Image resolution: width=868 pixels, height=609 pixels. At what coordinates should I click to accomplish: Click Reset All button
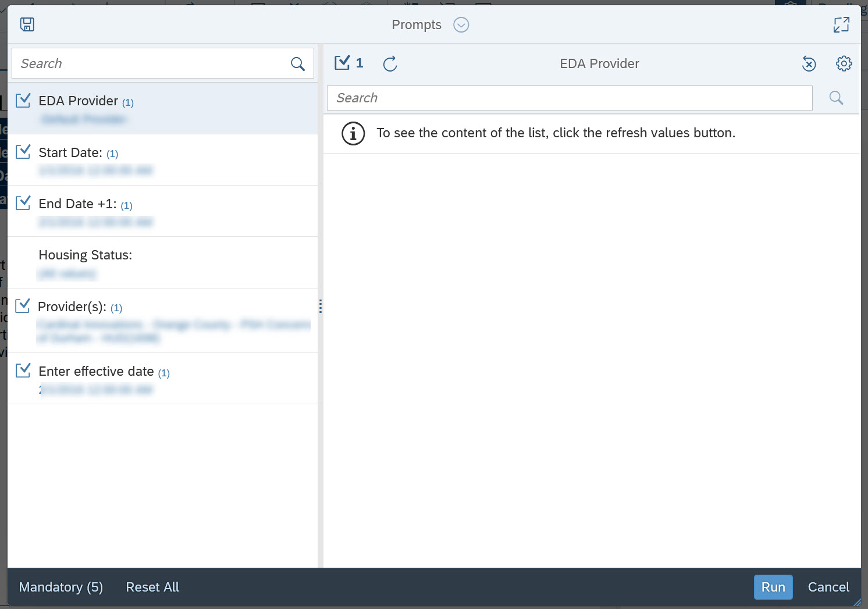(152, 587)
